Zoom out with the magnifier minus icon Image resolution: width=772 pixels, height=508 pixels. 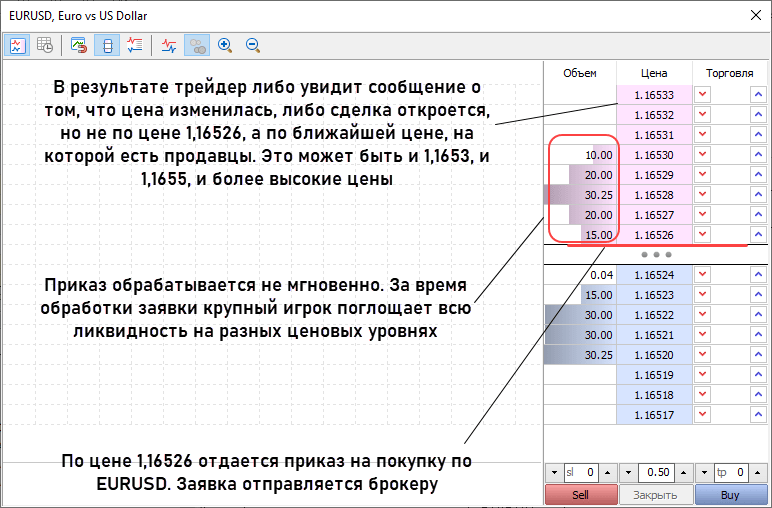(x=253, y=45)
